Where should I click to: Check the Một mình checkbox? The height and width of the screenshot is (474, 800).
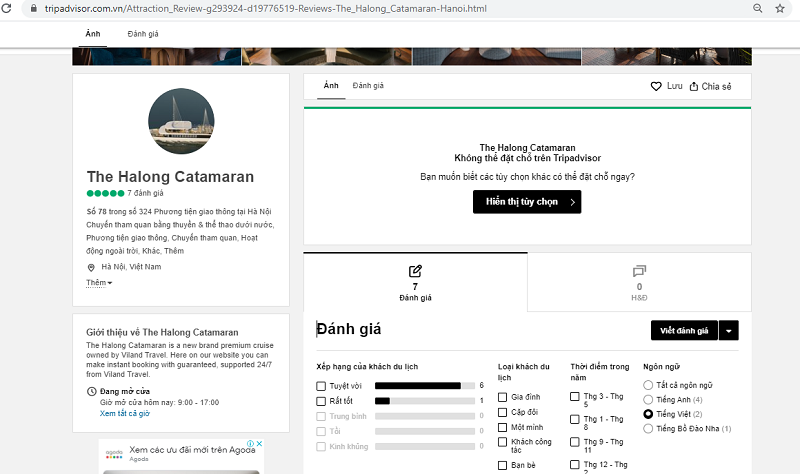[503, 428]
